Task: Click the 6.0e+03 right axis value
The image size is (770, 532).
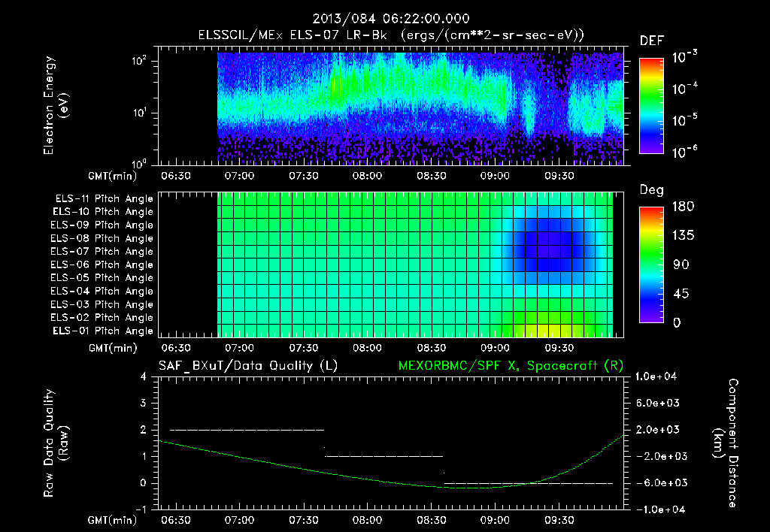Action: (x=657, y=403)
